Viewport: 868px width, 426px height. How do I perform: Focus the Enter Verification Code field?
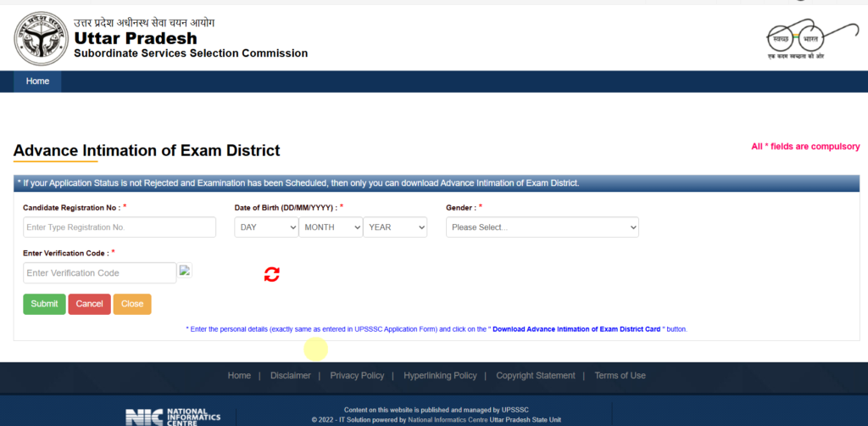click(x=100, y=273)
